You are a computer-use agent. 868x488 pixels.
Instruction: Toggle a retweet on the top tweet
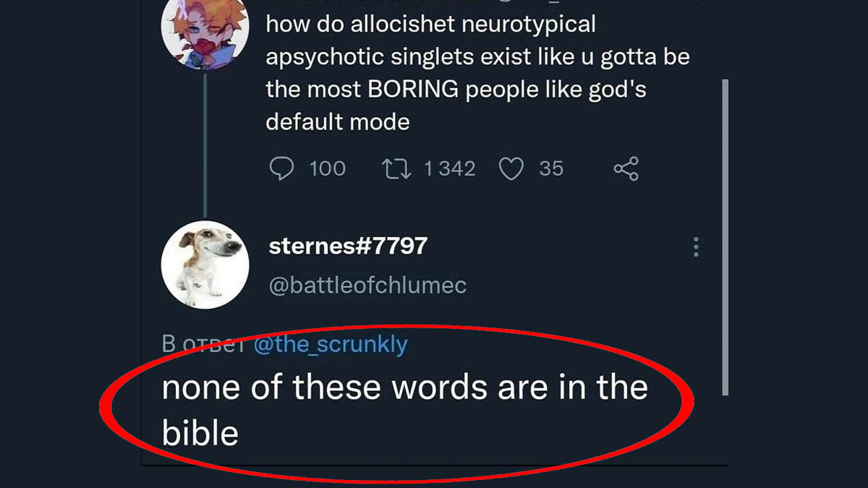coord(399,167)
